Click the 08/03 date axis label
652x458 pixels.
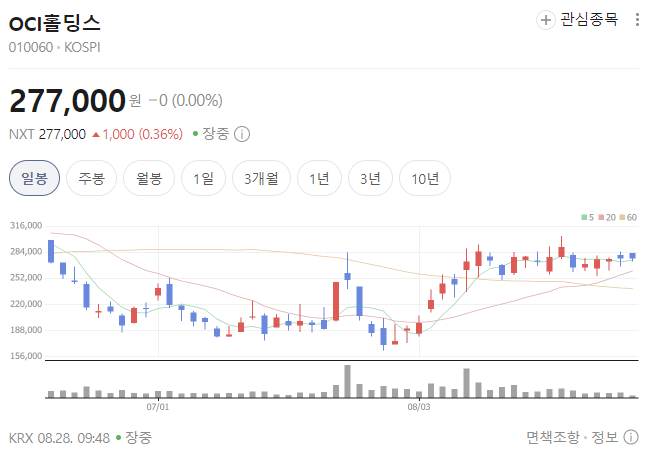(x=419, y=407)
